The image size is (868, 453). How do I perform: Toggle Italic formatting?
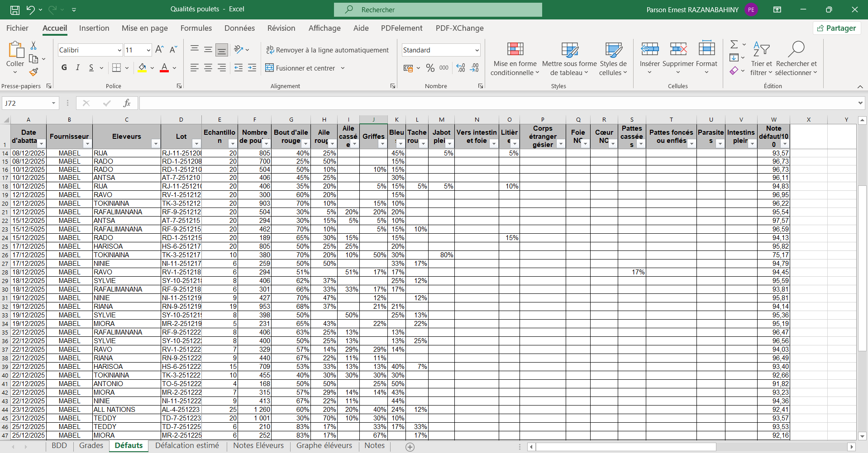pos(78,68)
